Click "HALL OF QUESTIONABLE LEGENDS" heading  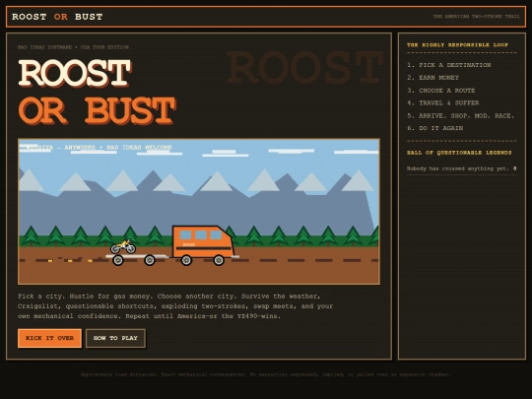pyautogui.click(x=459, y=153)
